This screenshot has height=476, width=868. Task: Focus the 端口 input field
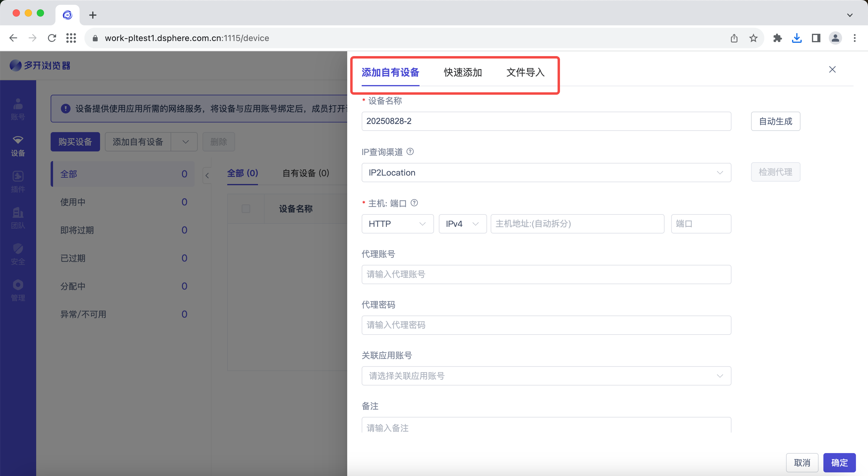coord(701,224)
